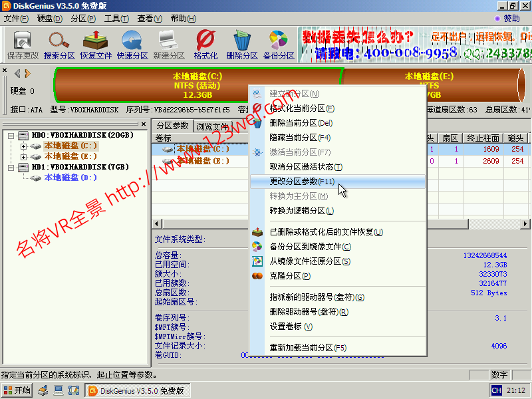
Task: Click the Search Partitions (搜索分区) icon
Action: click(x=59, y=44)
